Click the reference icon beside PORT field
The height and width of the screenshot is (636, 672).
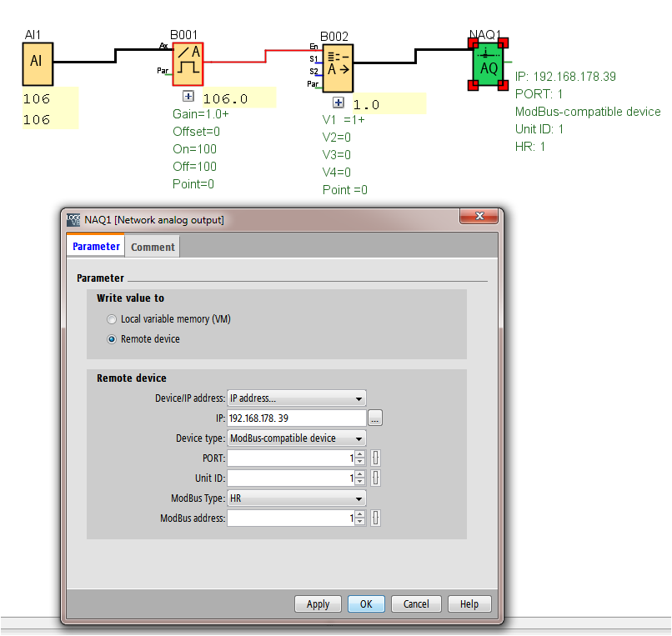(376, 458)
